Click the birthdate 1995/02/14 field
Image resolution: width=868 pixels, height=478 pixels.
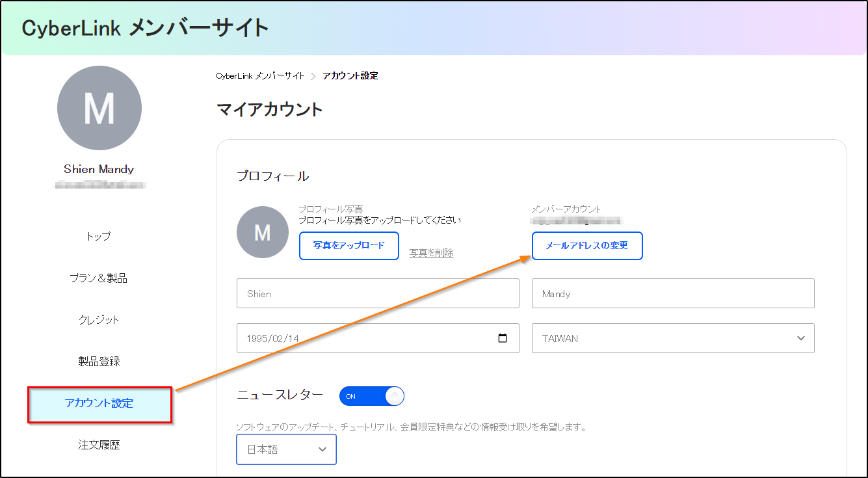tap(378, 338)
